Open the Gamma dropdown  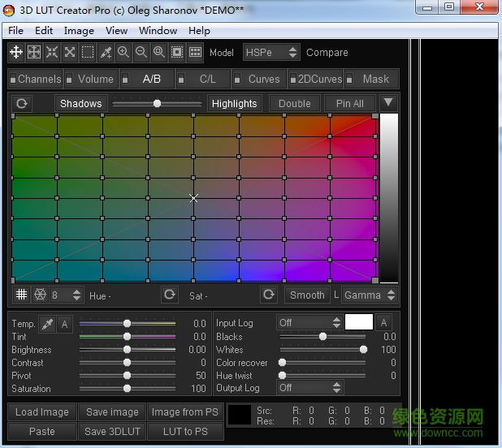pos(369,295)
